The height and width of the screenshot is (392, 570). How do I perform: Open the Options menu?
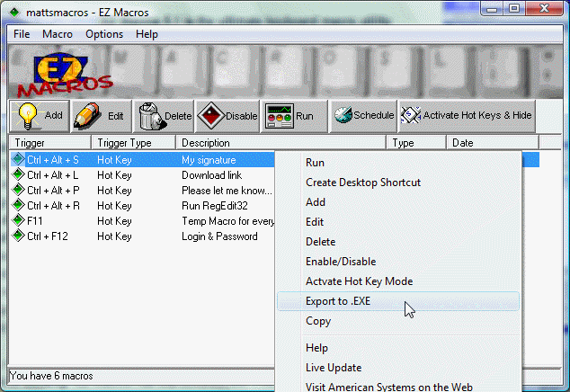[x=104, y=34]
